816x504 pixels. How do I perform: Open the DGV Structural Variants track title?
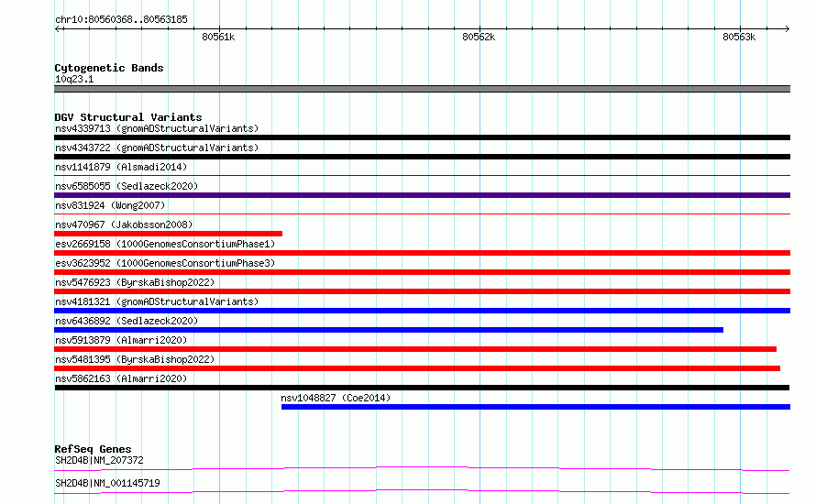pos(128,117)
